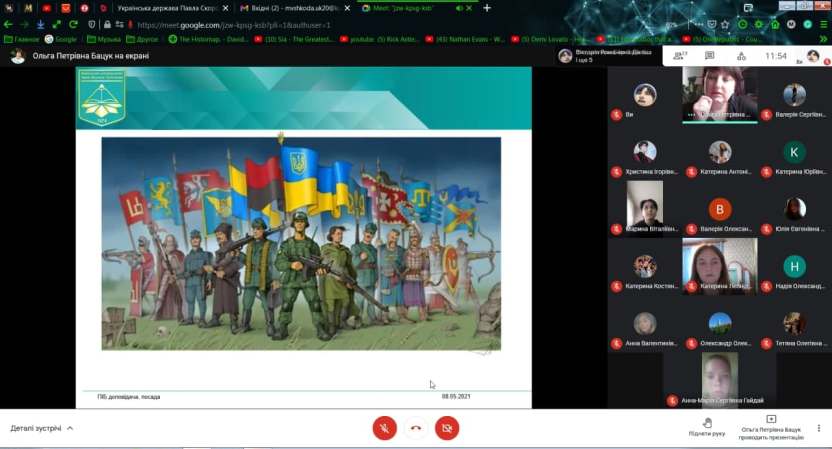Click the shield tracking protection icon
Screen dimensions: 832x449
92,24
